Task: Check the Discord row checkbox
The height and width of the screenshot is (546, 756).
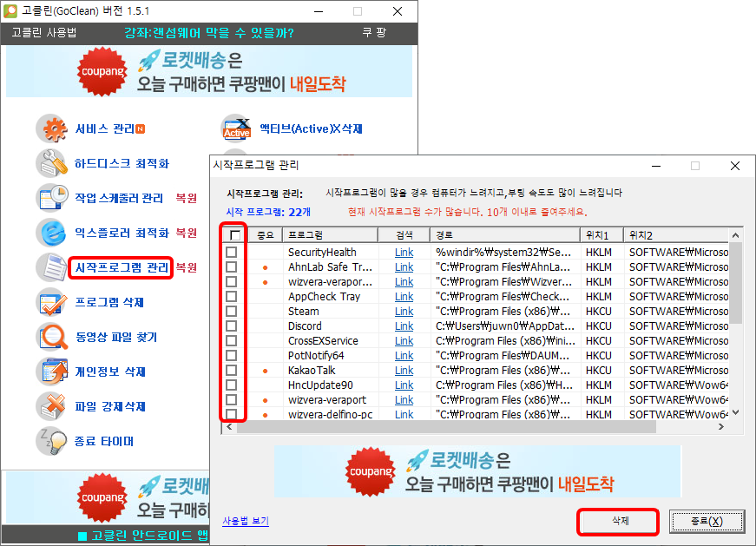Action: 232,326
